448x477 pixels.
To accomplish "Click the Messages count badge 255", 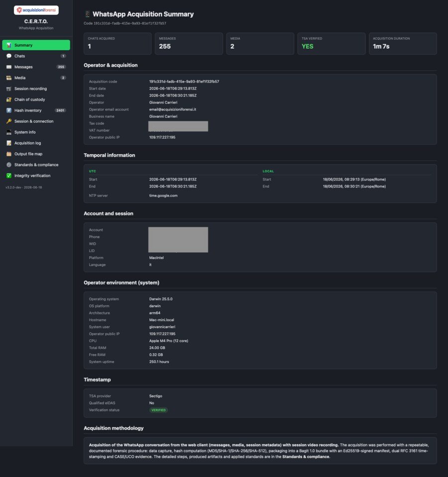I will [61, 67].
